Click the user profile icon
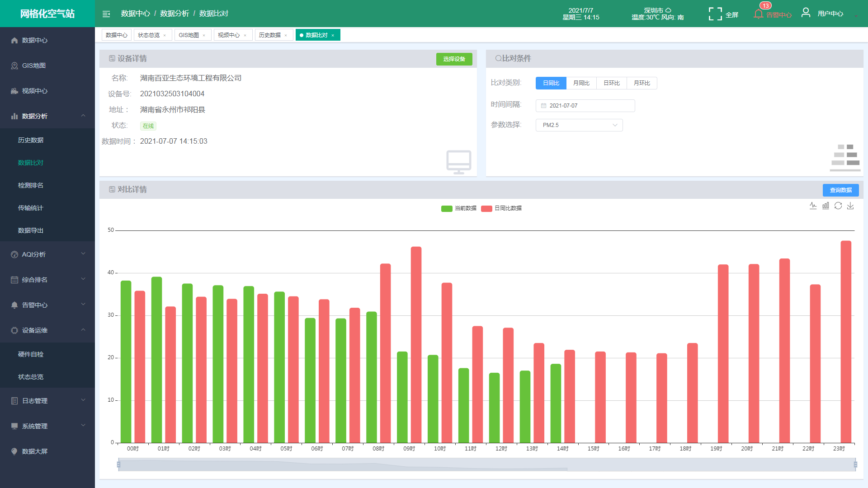This screenshot has height=488, width=868. pyautogui.click(x=806, y=13)
